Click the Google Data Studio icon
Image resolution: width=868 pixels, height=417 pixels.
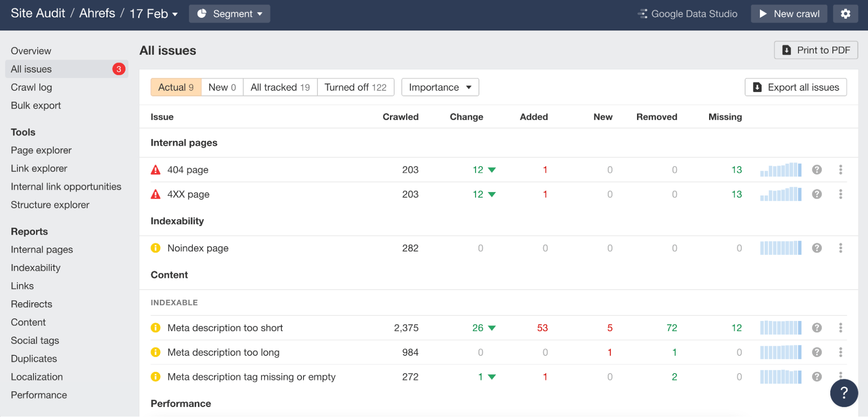coord(642,13)
